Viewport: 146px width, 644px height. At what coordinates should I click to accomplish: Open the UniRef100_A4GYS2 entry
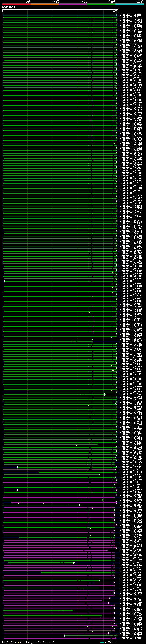click(131, 77)
